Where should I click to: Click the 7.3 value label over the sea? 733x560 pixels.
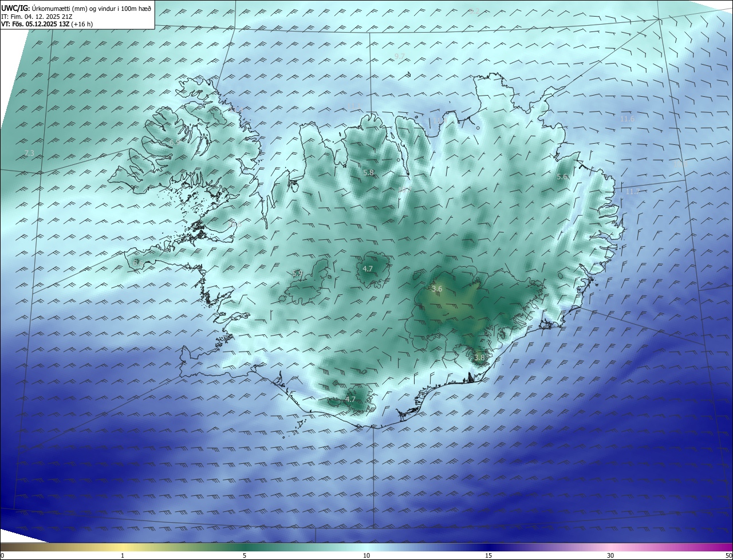(x=29, y=153)
